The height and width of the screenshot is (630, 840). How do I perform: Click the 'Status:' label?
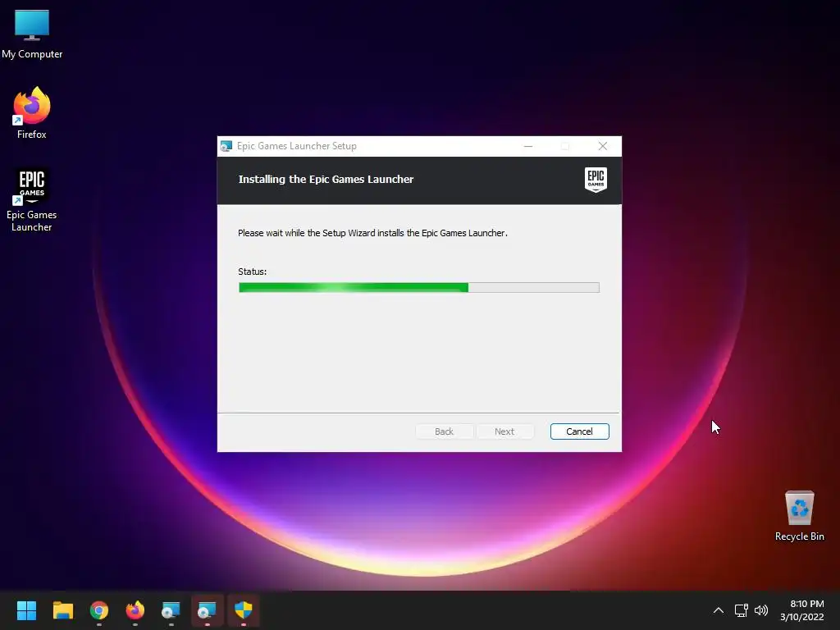tap(253, 272)
